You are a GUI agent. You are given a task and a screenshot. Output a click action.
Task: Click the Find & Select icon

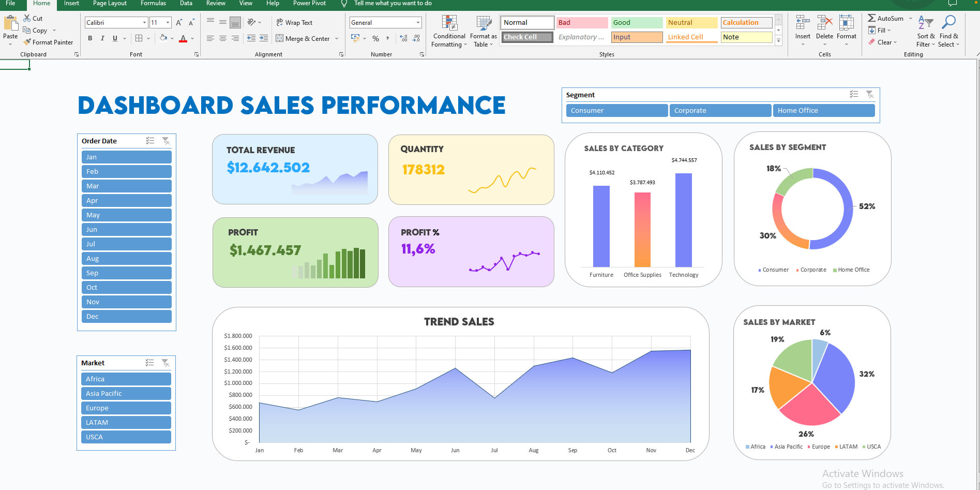coord(949,31)
